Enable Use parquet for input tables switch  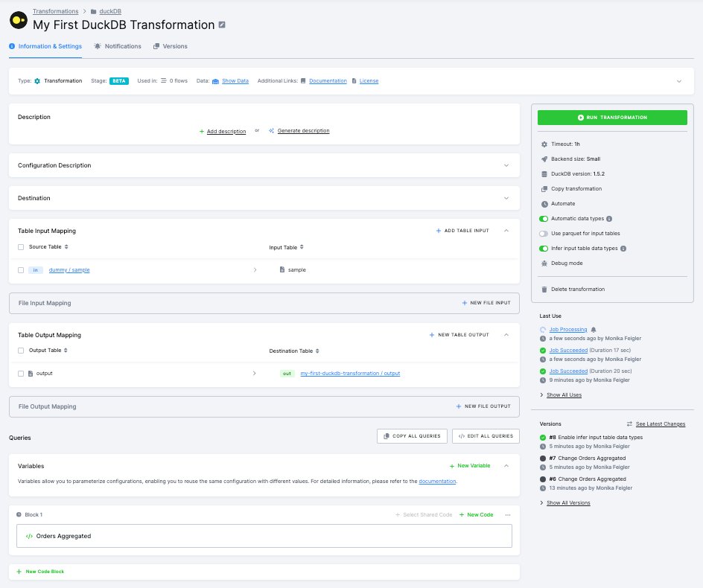pyautogui.click(x=544, y=234)
